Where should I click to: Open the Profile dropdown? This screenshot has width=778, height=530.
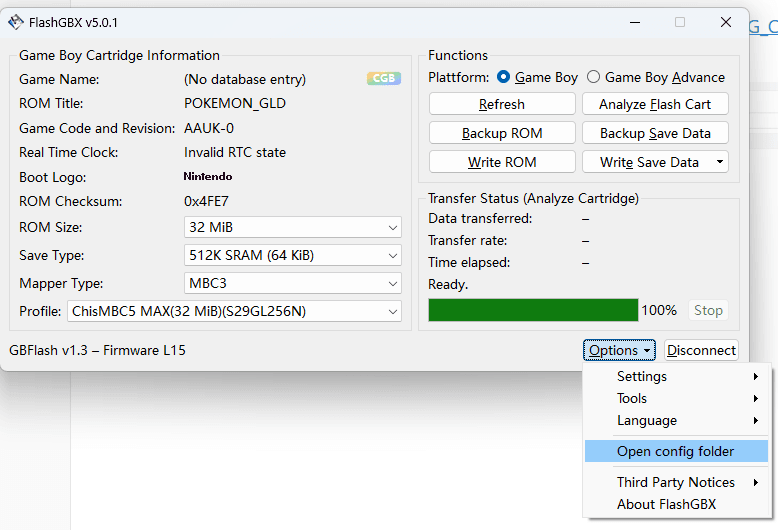[x=234, y=311]
